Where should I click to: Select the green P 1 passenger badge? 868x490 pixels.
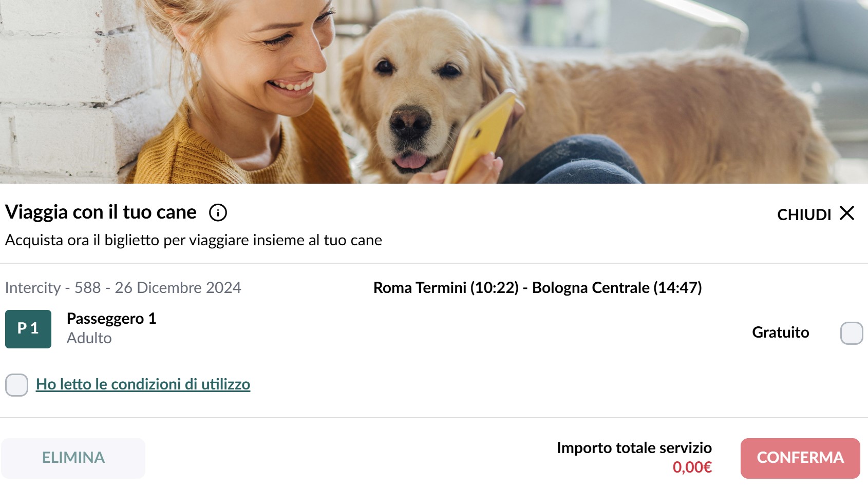point(28,329)
